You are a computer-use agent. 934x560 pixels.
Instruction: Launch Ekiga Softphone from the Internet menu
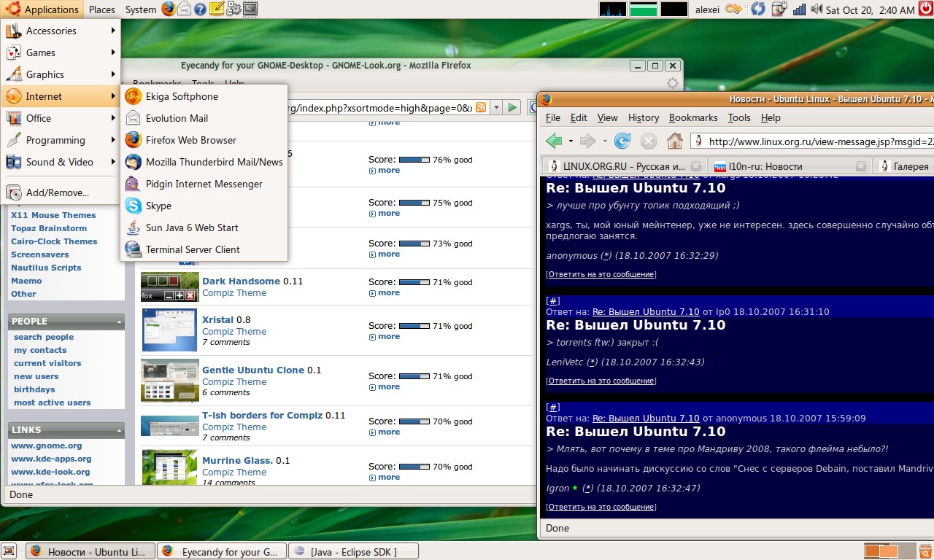pos(204,96)
